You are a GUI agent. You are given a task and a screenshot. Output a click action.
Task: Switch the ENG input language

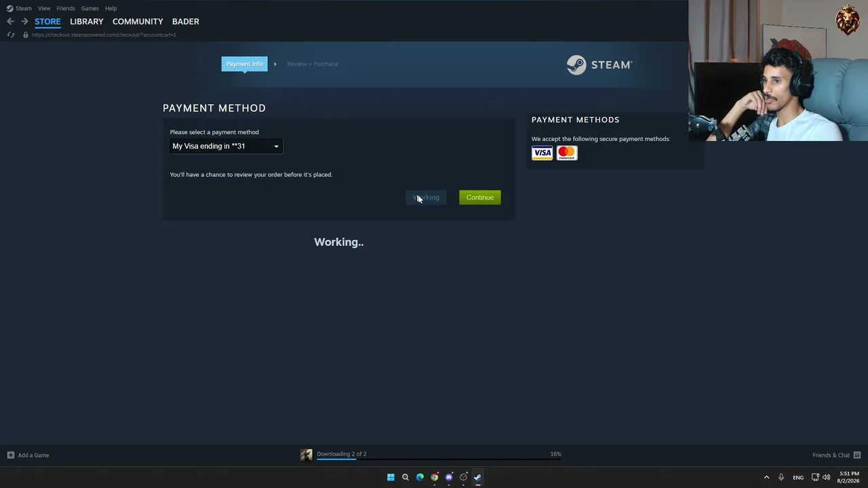click(x=798, y=477)
